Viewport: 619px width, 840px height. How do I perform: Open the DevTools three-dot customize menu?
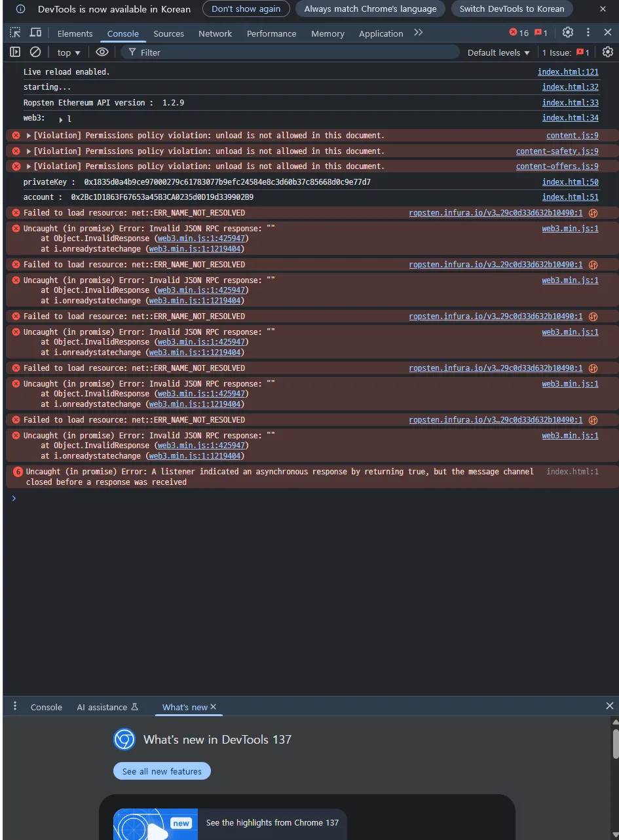tap(588, 33)
